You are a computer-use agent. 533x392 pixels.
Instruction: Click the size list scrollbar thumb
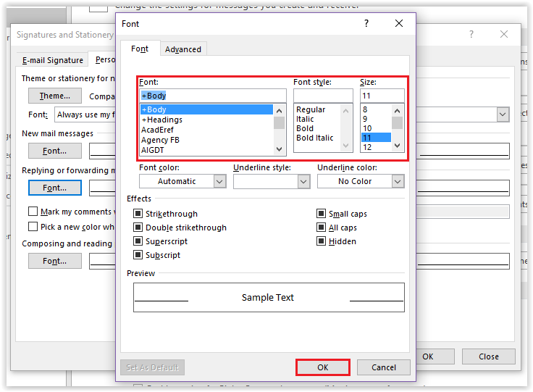click(x=397, y=122)
